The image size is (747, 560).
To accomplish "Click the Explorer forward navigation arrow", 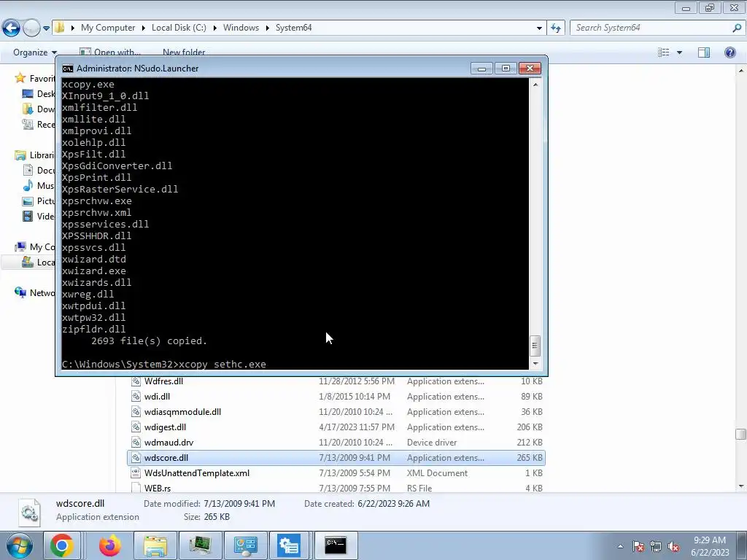I will point(31,28).
